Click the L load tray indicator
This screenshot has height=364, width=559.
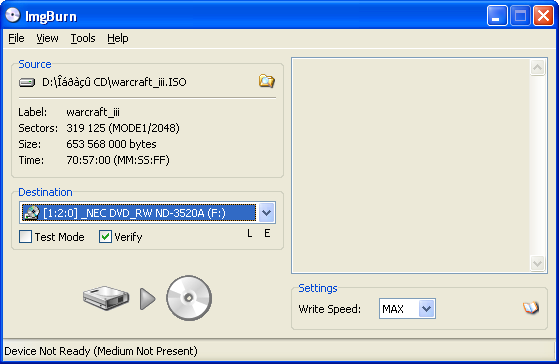pyautogui.click(x=250, y=234)
